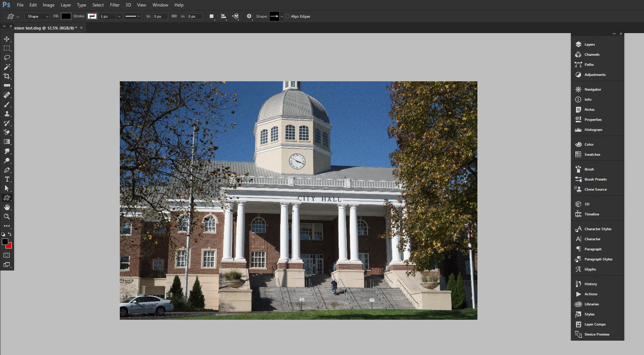Click the shape height input field
The image size is (644, 355).
coord(195,17)
